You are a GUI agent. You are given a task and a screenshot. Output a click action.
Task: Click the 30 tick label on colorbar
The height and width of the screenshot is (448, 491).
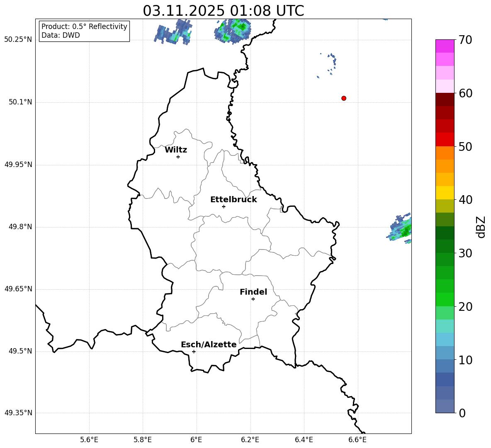coord(465,253)
